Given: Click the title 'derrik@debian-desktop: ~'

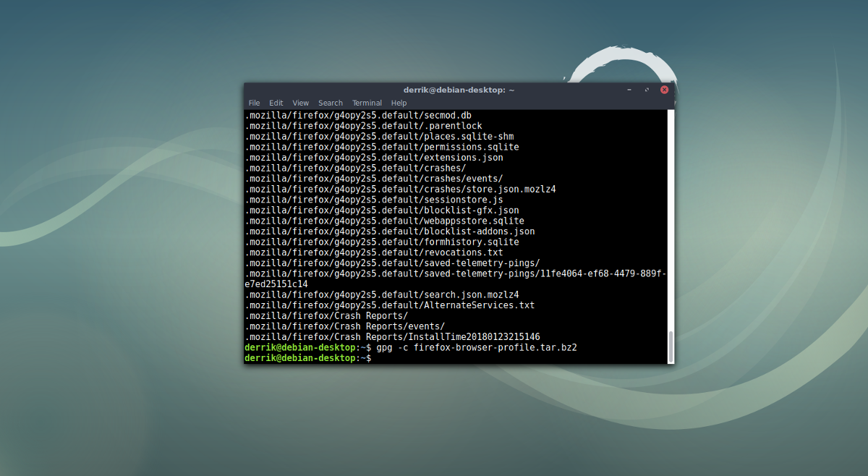Looking at the screenshot, I should (459, 90).
